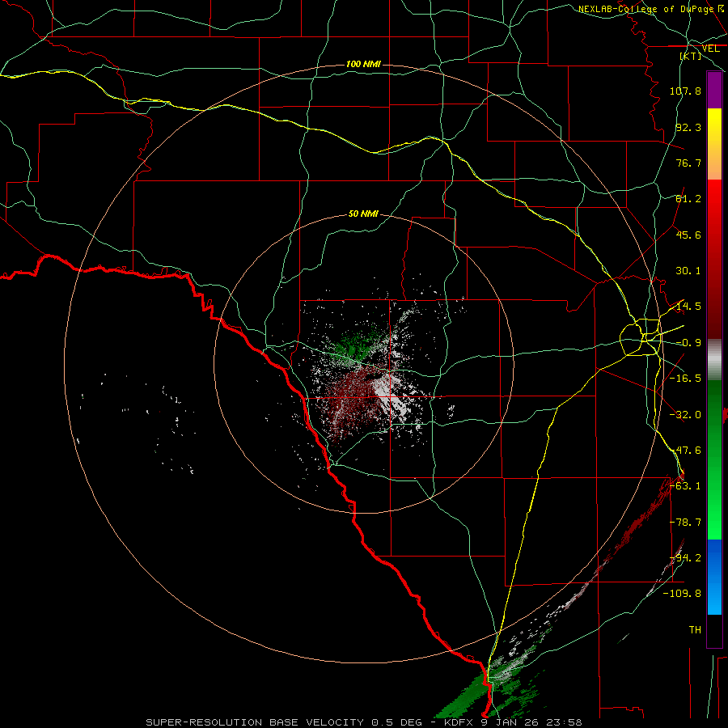Click the TH label below the scale

coord(695,630)
